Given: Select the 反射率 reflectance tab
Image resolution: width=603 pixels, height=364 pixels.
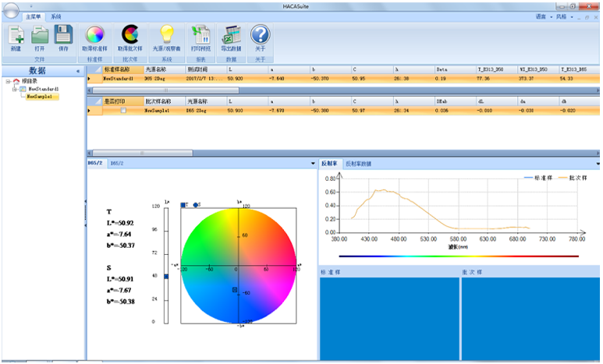Looking at the screenshot, I should [x=329, y=164].
